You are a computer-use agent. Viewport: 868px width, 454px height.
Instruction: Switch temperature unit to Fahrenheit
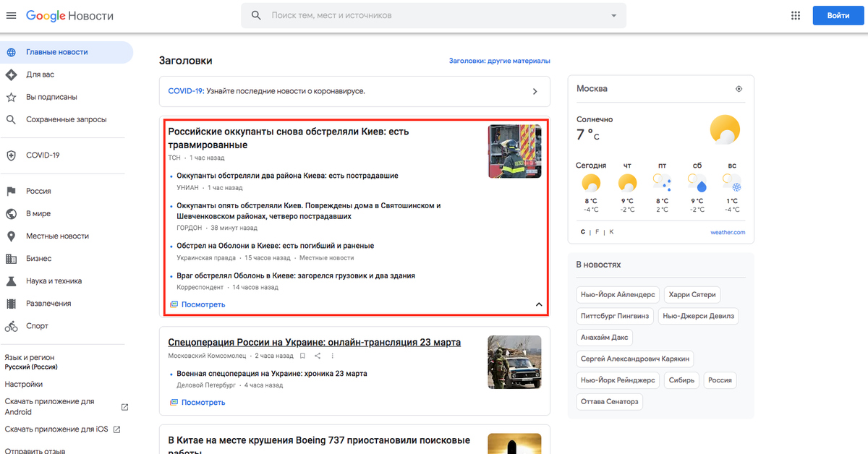[x=597, y=232]
